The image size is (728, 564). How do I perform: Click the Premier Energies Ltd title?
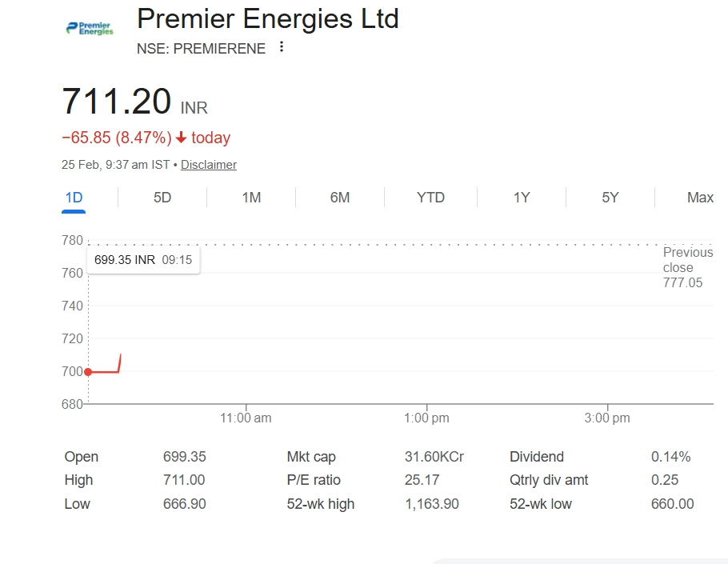(268, 18)
